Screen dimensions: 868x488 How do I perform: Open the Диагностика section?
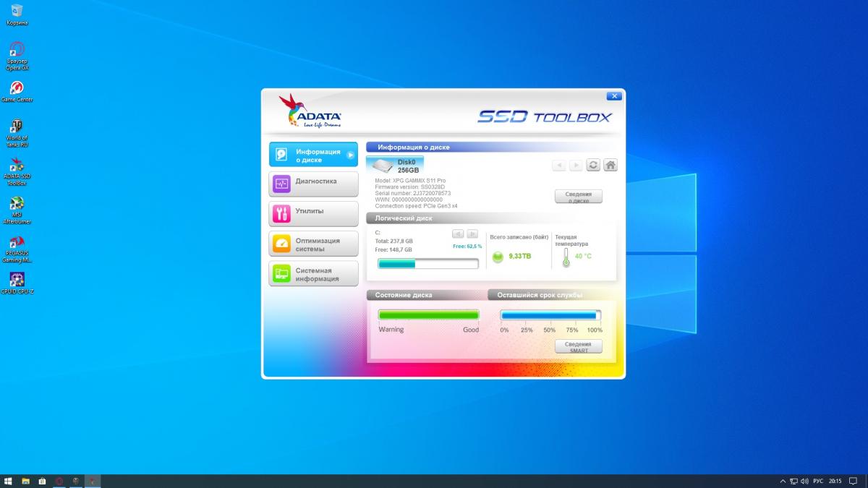313,184
